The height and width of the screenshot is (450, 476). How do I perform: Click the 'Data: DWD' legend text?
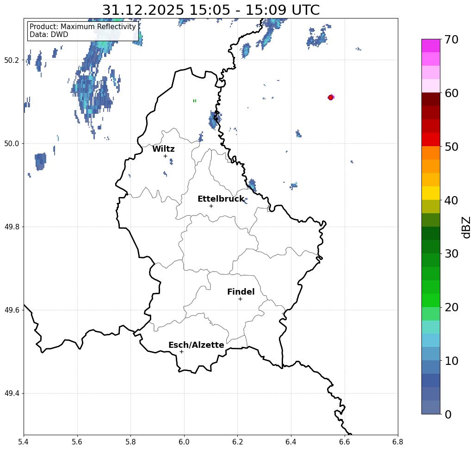pyautogui.click(x=49, y=35)
